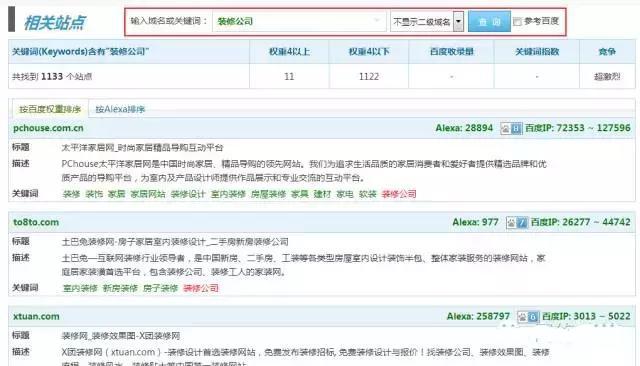Open the to8to.com site link
640x366 pixels.
(x=36, y=222)
